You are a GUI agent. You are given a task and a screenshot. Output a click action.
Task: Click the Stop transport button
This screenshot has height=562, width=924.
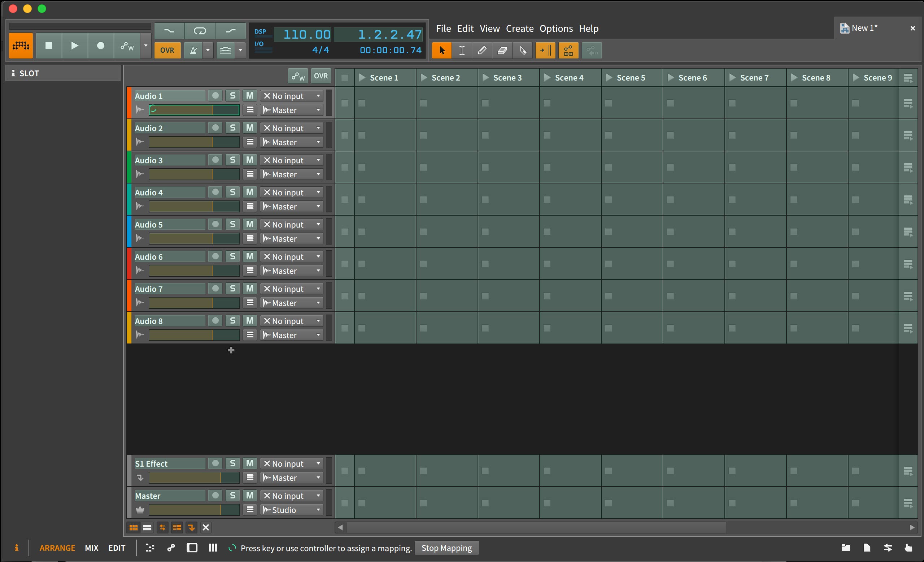point(49,46)
